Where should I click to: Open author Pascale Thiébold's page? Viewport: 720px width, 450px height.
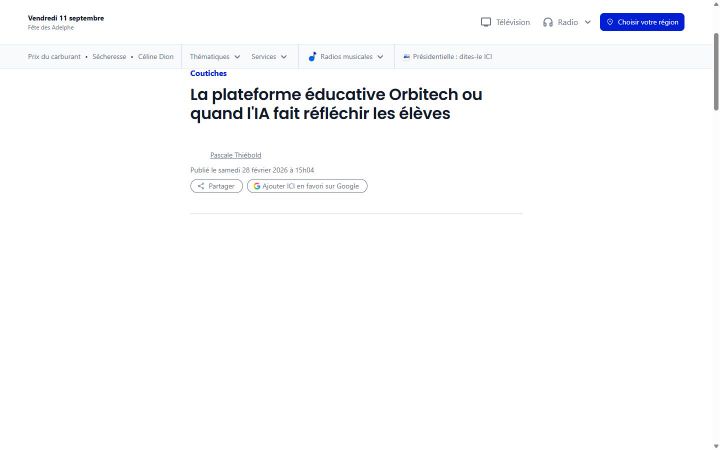pos(236,155)
